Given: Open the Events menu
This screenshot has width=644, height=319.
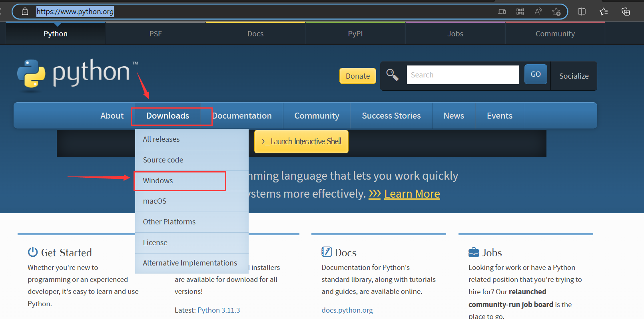Looking at the screenshot, I should (x=500, y=115).
